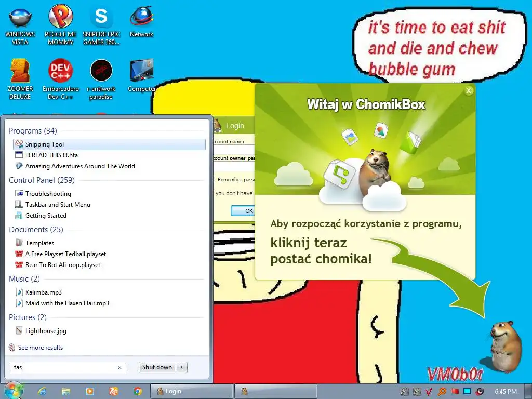
Task: Open the Computer desktop icon
Action: (141, 75)
